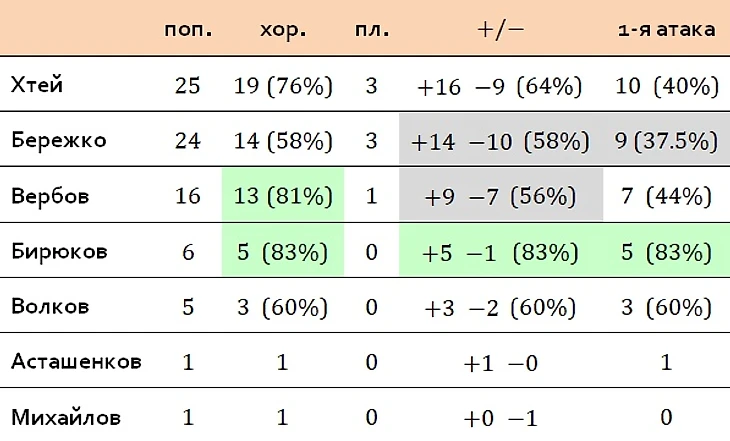Click green cell 13 (81%) for Вербов
Screen dimensions: 730x441
[283, 194]
